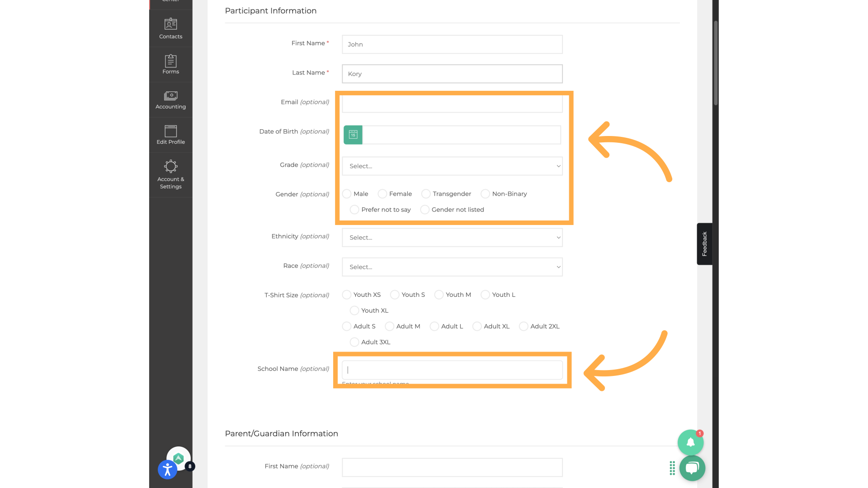
Task: Expand the Grade dropdown
Action: (x=452, y=166)
